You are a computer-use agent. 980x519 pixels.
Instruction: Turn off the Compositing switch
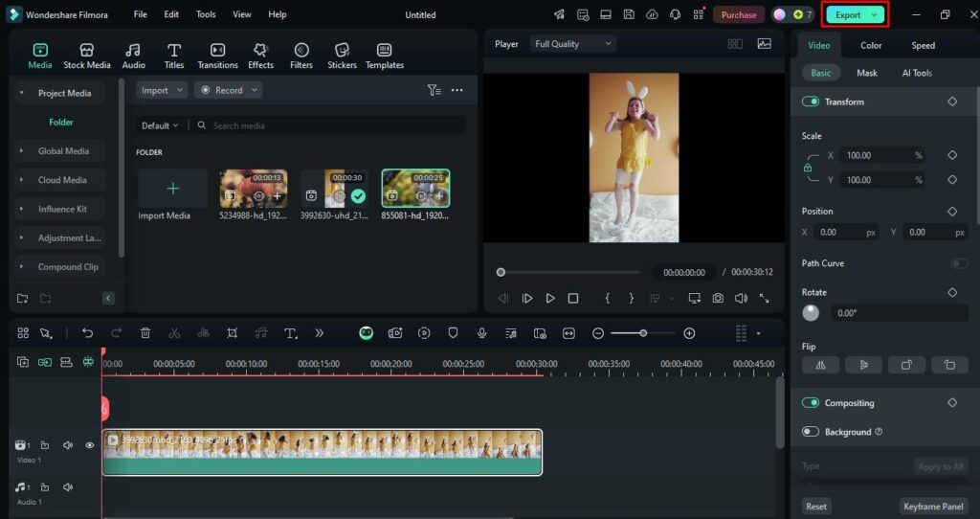pyautogui.click(x=811, y=403)
